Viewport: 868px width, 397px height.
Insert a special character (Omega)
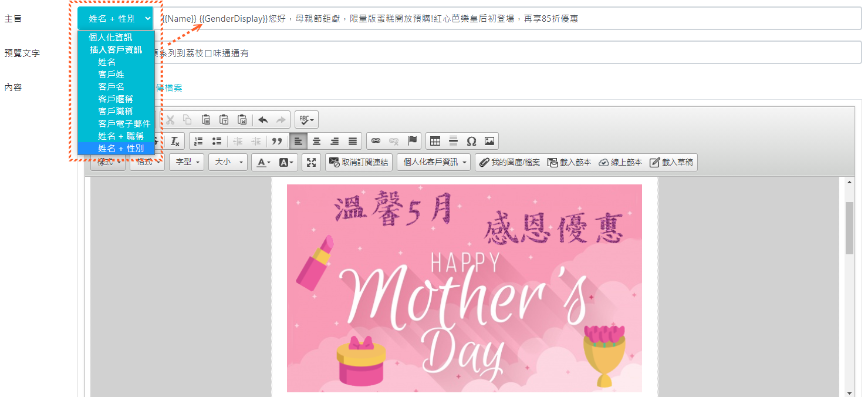(x=471, y=141)
